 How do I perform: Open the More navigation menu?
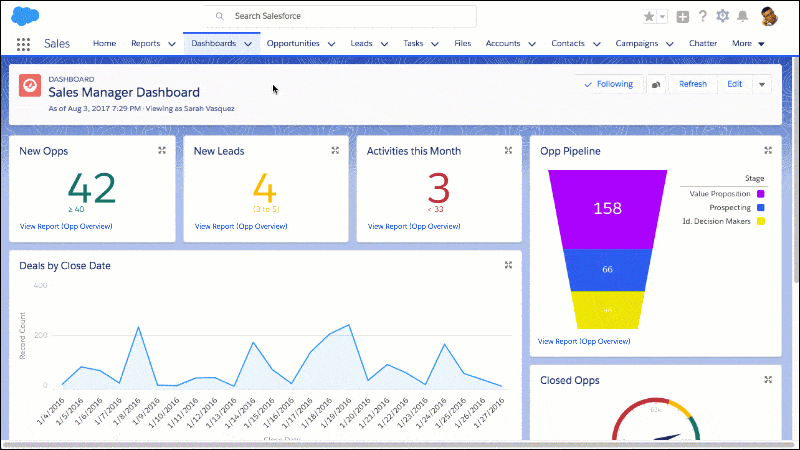coord(748,43)
